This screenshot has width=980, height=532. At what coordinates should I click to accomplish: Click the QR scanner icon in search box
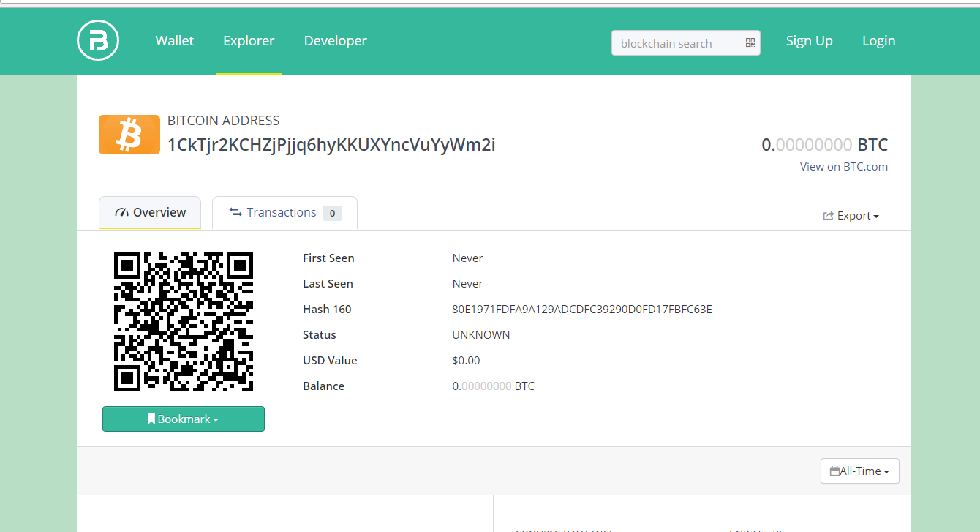point(750,43)
